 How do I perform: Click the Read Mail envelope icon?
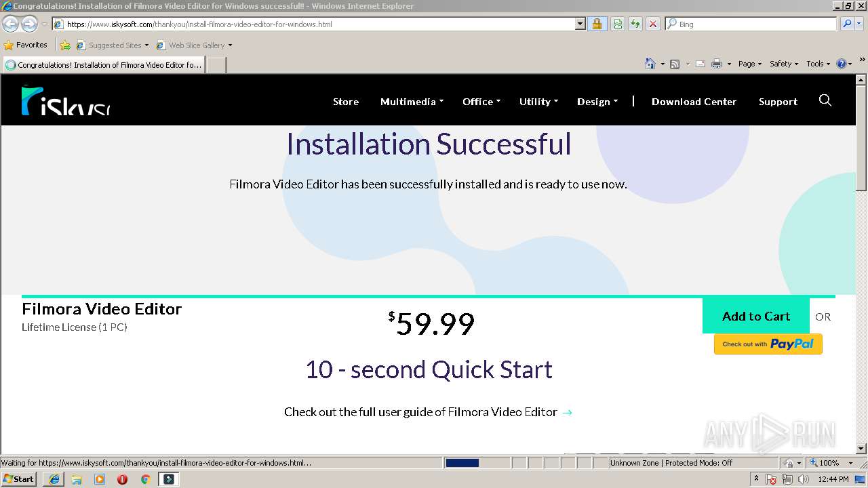click(700, 64)
